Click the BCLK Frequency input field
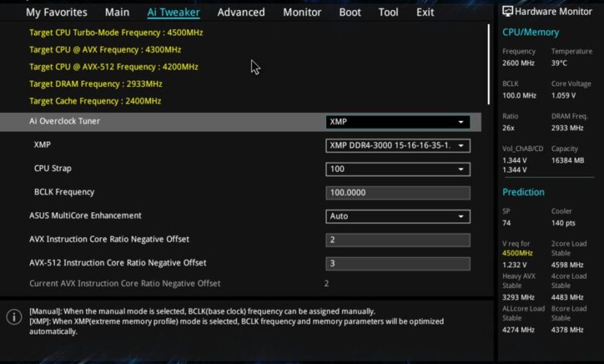Viewport: 604px width, 364px height. click(397, 193)
